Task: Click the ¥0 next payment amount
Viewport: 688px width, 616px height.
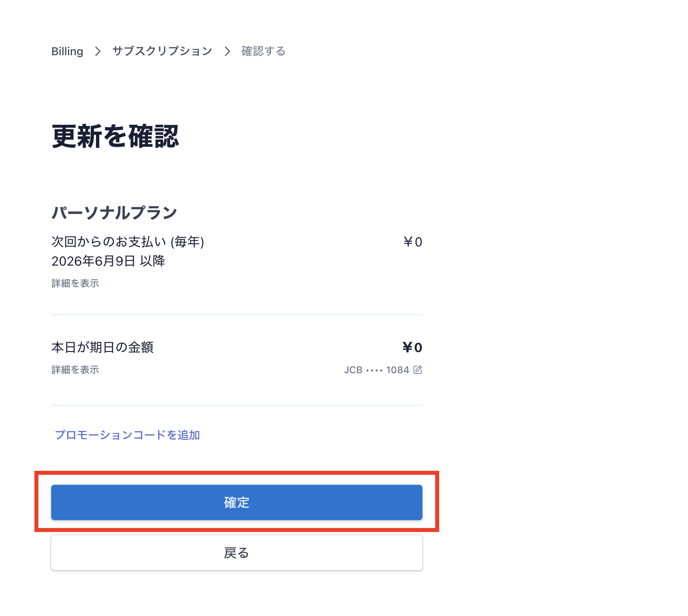Action: tap(413, 242)
